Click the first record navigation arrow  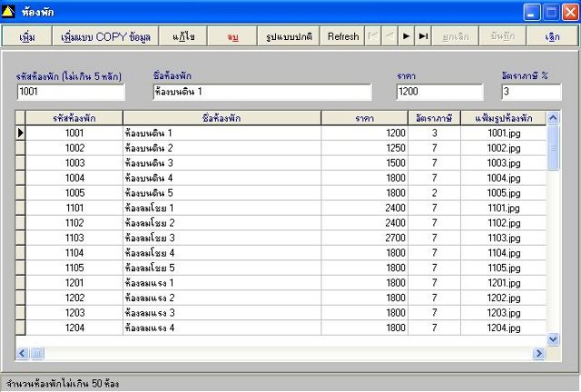pyautogui.click(x=373, y=36)
